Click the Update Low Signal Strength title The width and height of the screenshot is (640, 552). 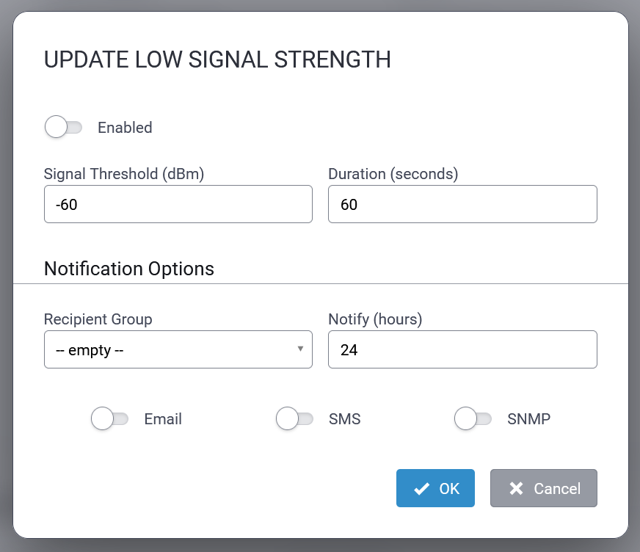coord(217,60)
